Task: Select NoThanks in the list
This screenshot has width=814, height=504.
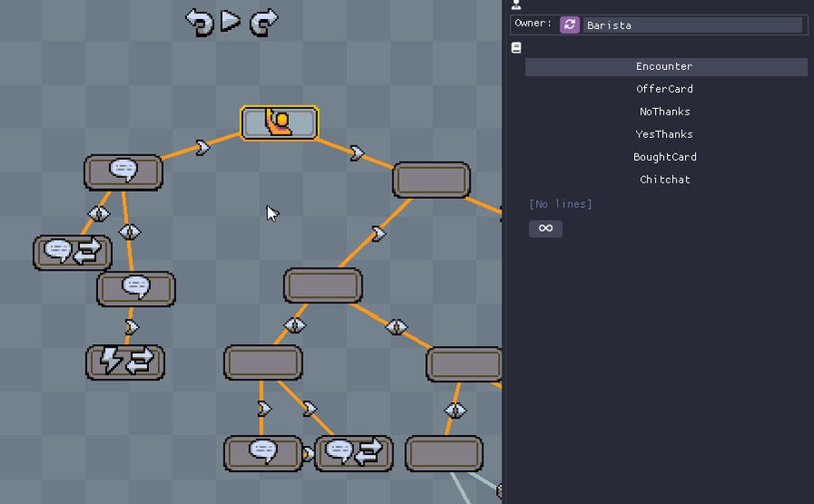Action: pos(666,112)
